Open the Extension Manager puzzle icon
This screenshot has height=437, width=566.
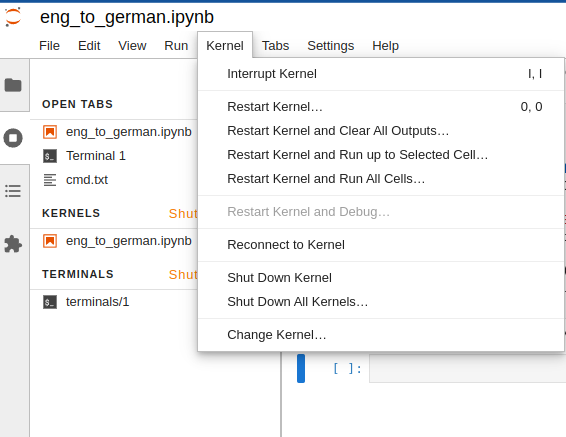pos(13,244)
